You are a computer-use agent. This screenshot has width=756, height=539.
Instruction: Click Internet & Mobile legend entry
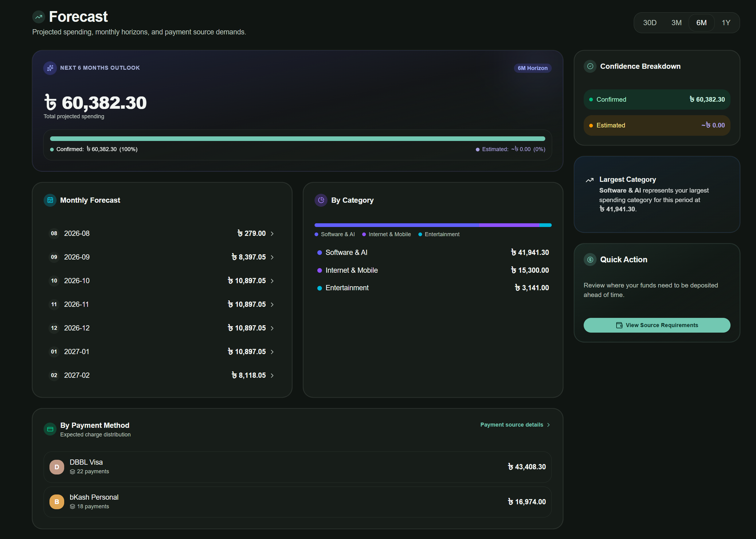386,234
